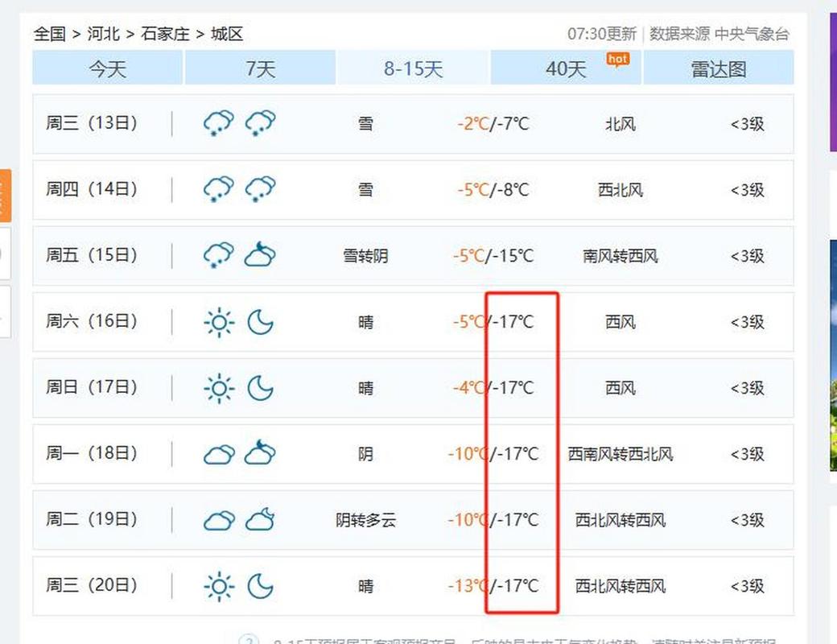Go to 石家庄 in breadcrumb

166,34
